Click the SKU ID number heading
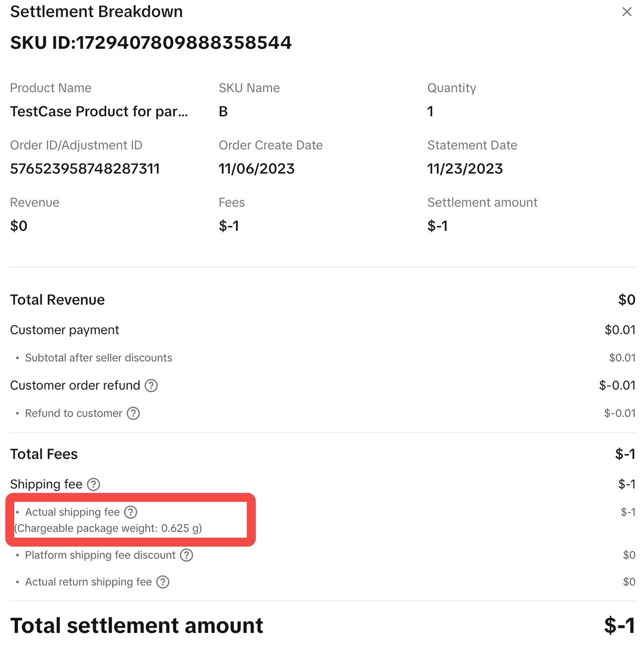The height and width of the screenshot is (645, 644). (151, 43)
